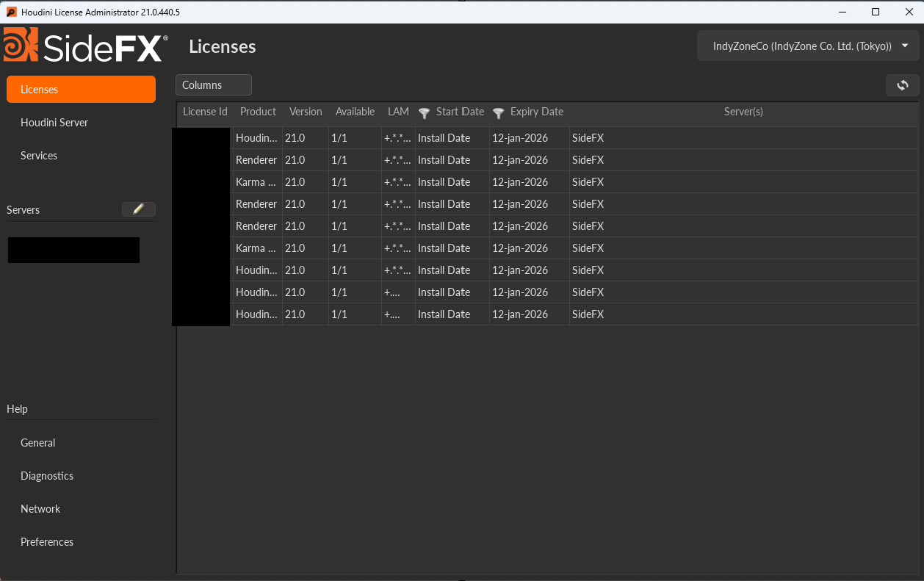The image size is (924, 581).
Task: Click the refresh licenses icon
Action: pyautogui.click(x=902, y=85)
